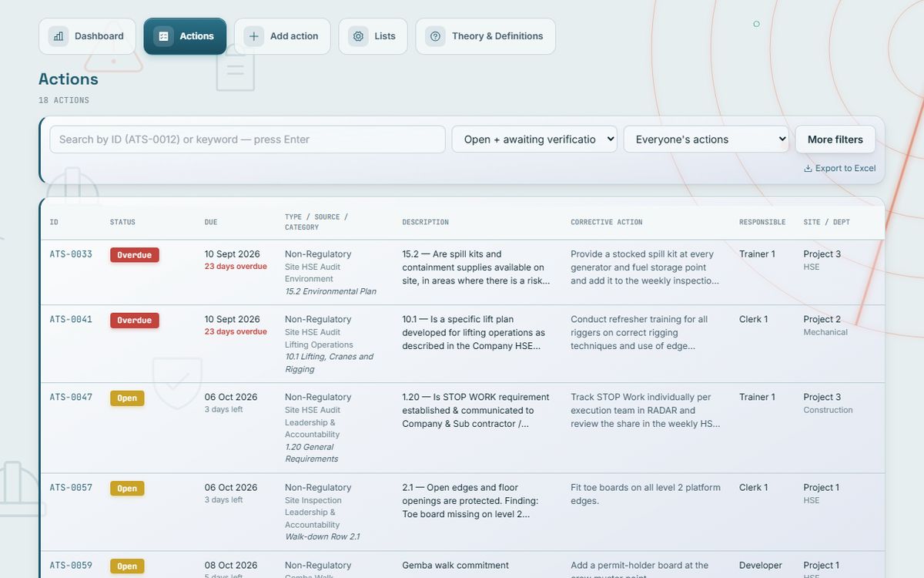Go to the Lists tab
The width and height of the screenshot is (924, 578).
coord(373,36)
